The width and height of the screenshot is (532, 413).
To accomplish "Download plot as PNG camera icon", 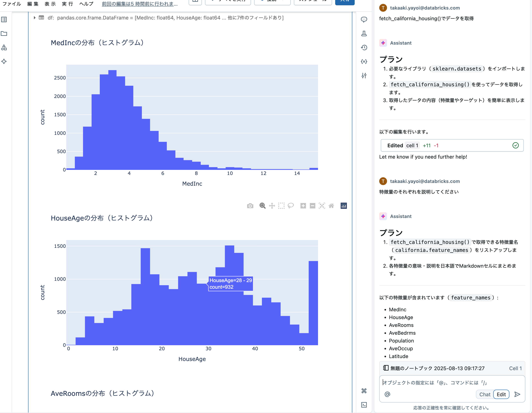I will coord(250,206).
